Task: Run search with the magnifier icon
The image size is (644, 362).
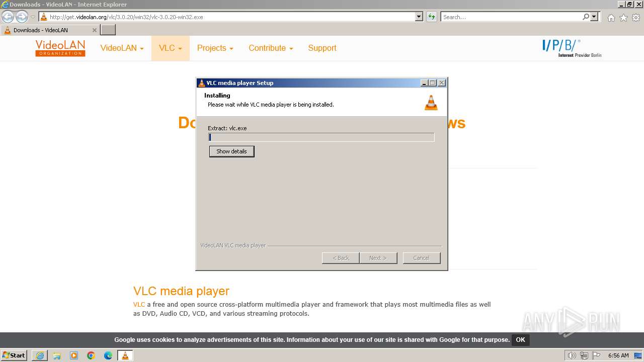Action: pyautogui.click(x=586, y=17)
